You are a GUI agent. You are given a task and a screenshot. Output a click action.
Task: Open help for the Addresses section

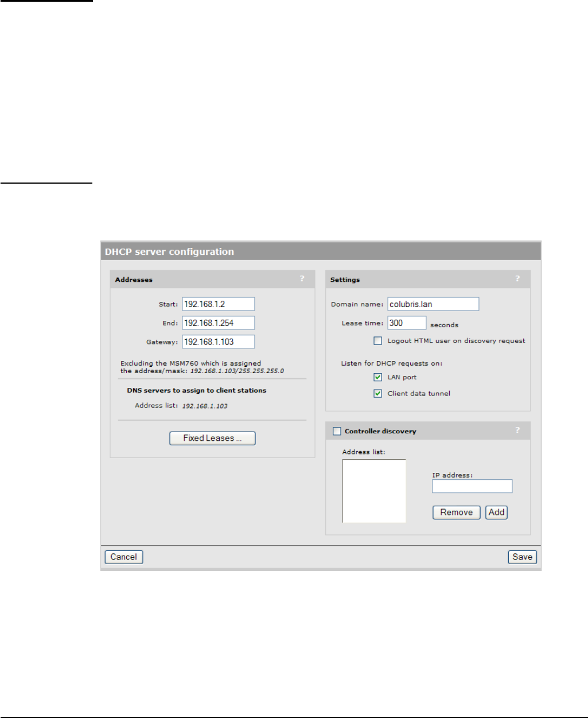click(x=302, y=279)
